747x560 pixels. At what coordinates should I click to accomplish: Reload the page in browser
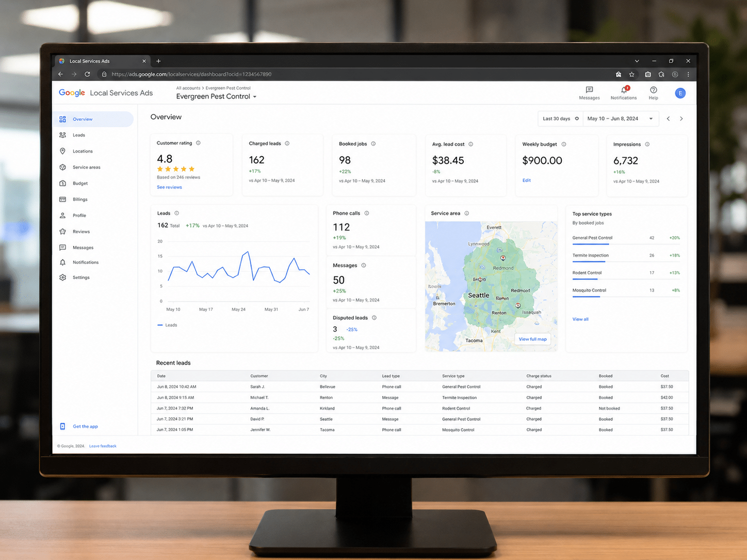tap(88, 74)
